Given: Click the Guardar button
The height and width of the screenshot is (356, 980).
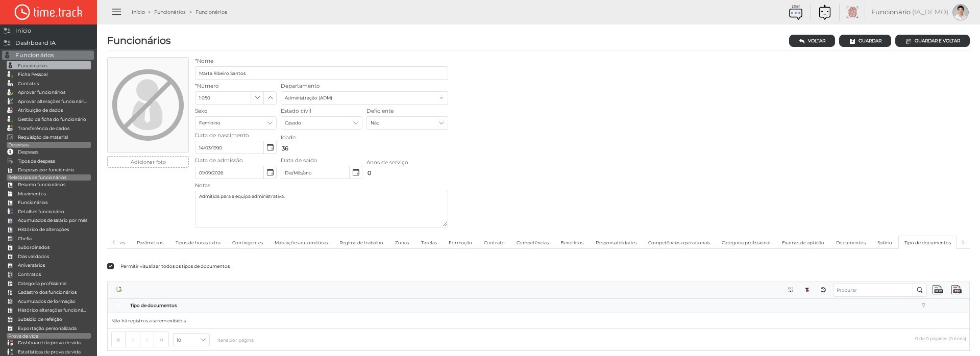Looking at the screenshot, I should coord(865,41).
